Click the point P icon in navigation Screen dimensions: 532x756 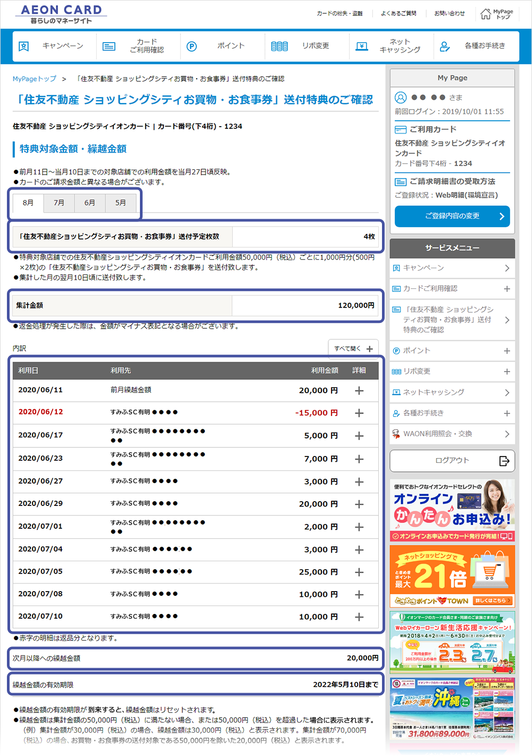coord(192,46)
